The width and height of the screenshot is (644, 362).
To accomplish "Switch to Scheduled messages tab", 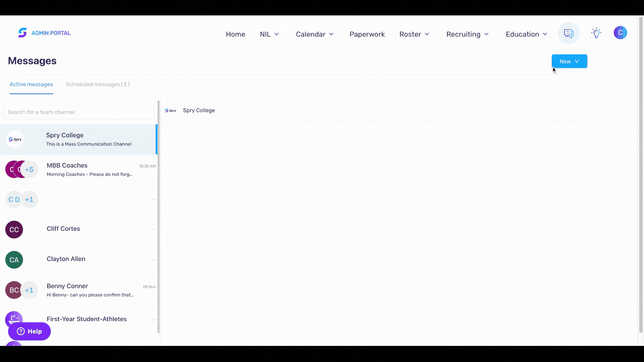I will (98, 84).
